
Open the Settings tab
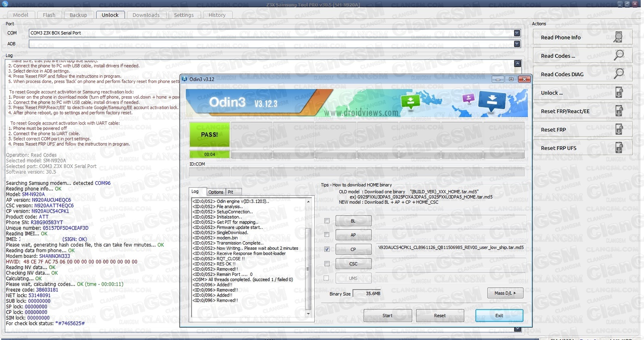tap(184, 15)
